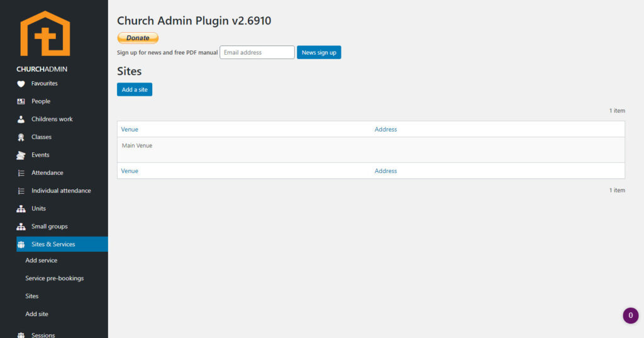Click the purple notification counter badge
This screenshot has width=644, height=338.
click(x=630, y=315)
